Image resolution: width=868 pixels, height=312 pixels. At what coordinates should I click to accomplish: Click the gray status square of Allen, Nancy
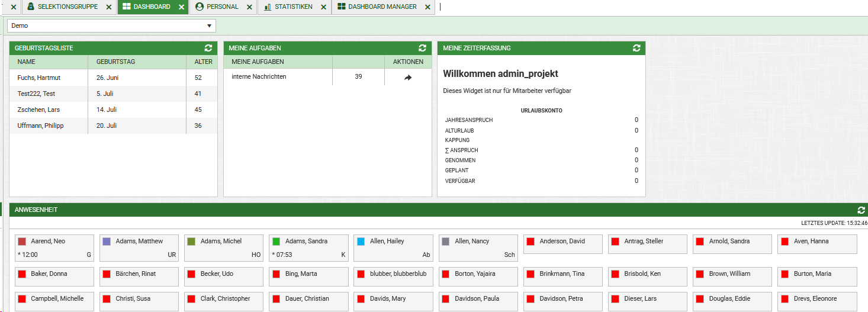click(x=446, y=242)
